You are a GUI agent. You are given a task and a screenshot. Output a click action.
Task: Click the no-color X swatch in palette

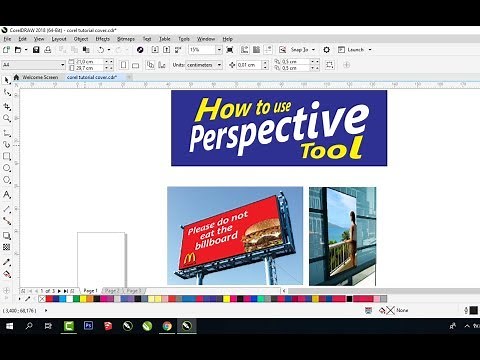42,299
